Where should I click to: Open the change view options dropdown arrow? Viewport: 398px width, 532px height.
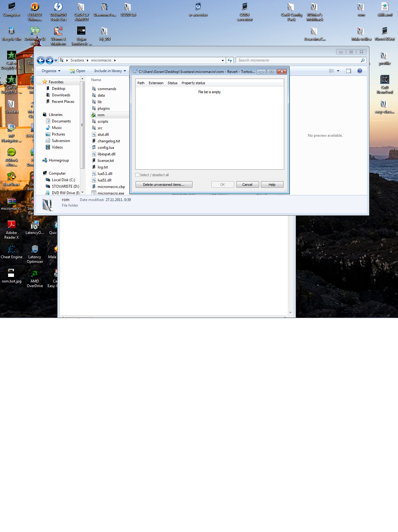click(x=338, y=71)
